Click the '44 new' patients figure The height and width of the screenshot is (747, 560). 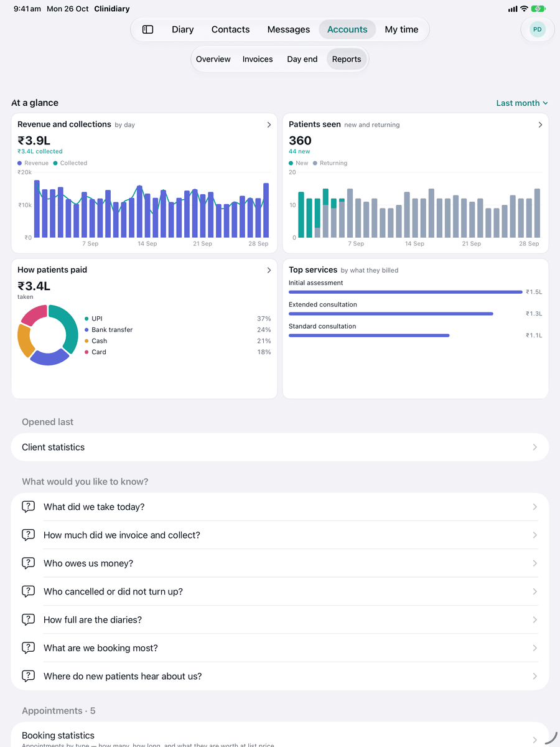tap(299, 151)
